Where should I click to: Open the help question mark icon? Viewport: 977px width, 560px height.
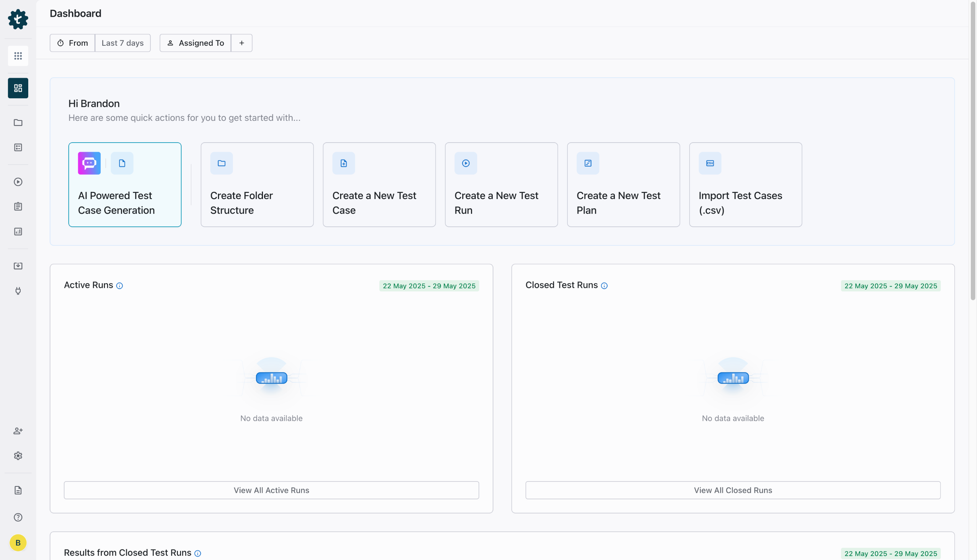click(x=18, y=517)
